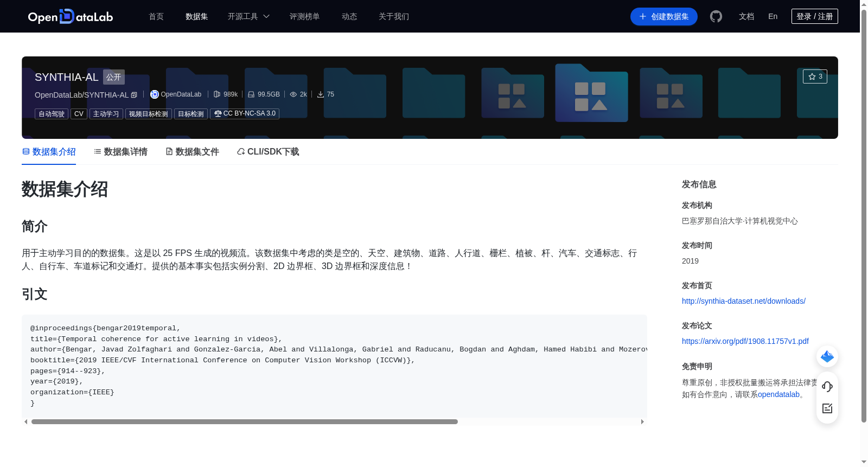
Task: Click the 公开 visibility badge
Action: coord(114,77)
